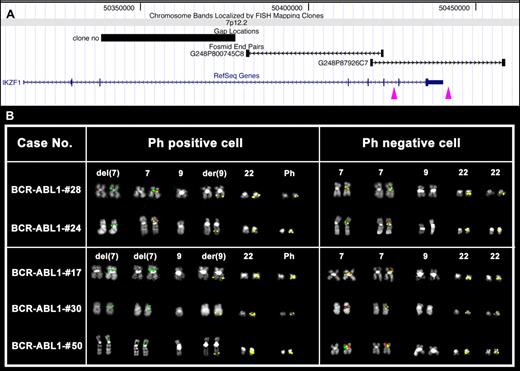Click the del(7) column label above the #28 row
The image size is (520, 371).
(x=108, y=173)
